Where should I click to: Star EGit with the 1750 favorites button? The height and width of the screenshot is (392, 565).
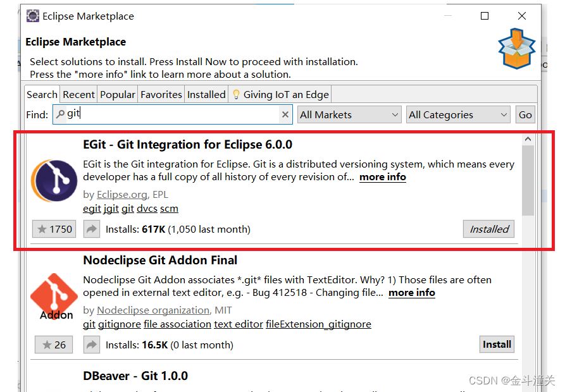click(x=54, y=229)
